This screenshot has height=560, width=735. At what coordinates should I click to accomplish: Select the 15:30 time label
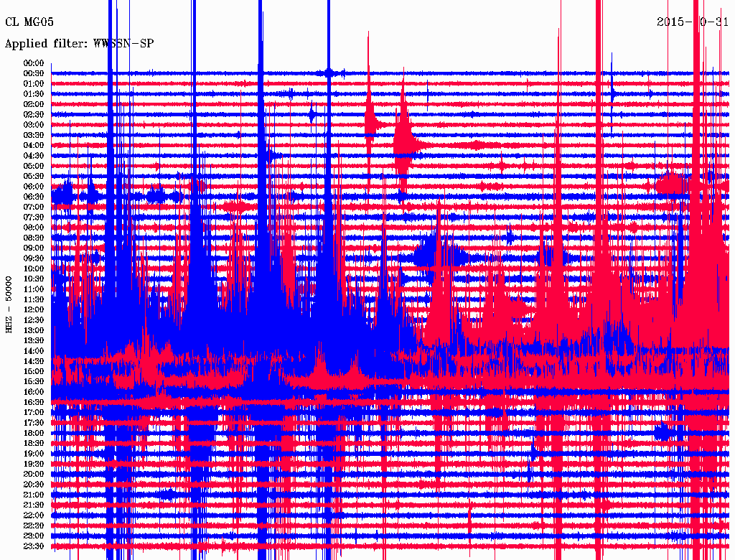click(34, 382)
